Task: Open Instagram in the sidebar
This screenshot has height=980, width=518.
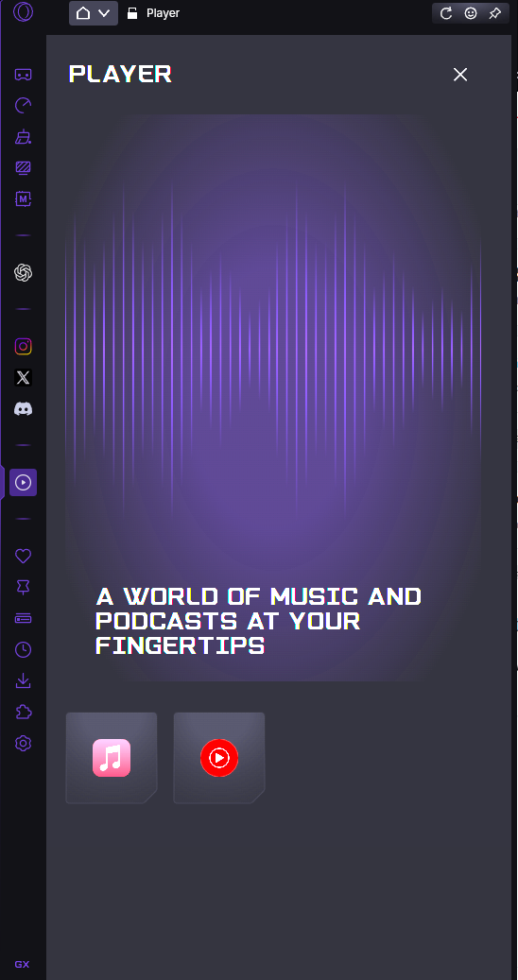Action: click(x=23, y=346)
